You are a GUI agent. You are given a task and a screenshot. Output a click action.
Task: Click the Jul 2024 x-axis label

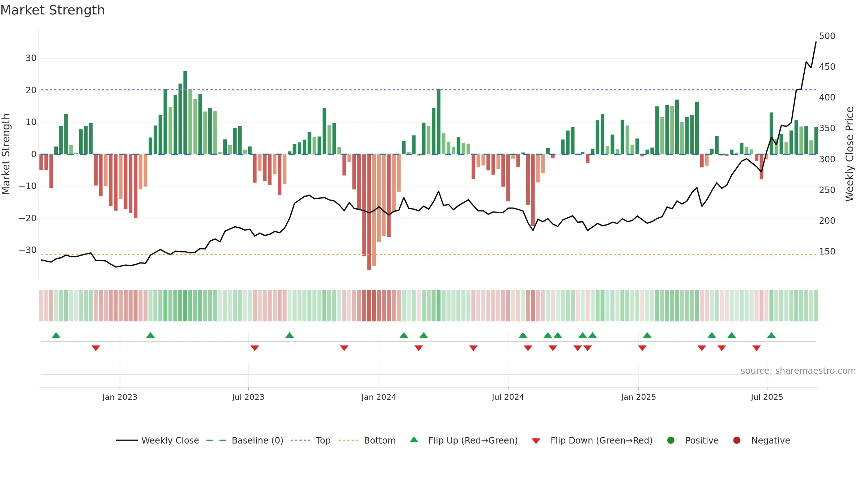508,397
